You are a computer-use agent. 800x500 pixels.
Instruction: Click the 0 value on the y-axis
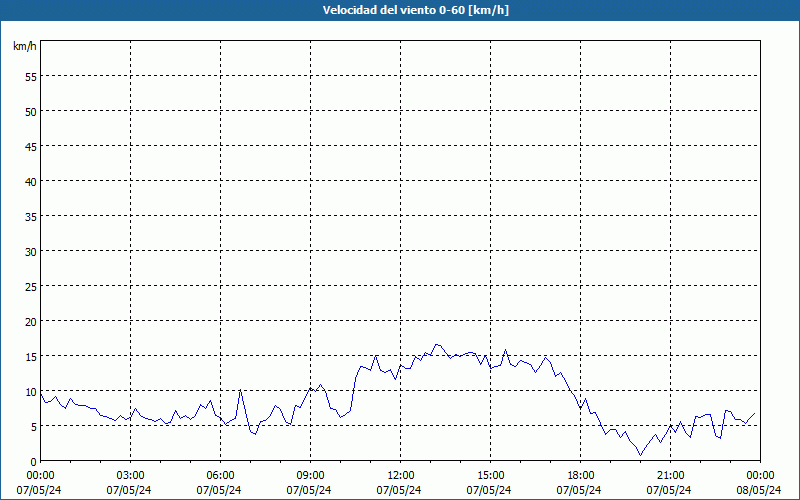[34, 462]
